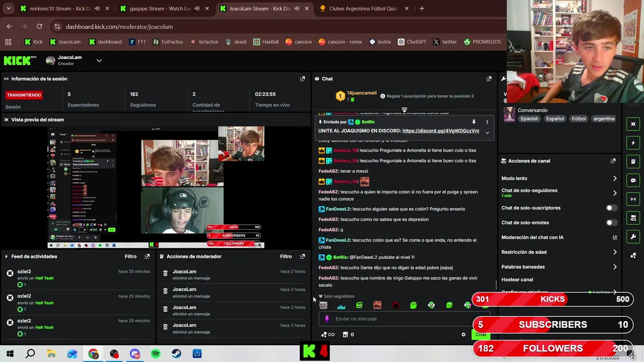Click the Kick logo in the header
The width and height of the screenshot is (644, 362).
(x=20, y=60)
